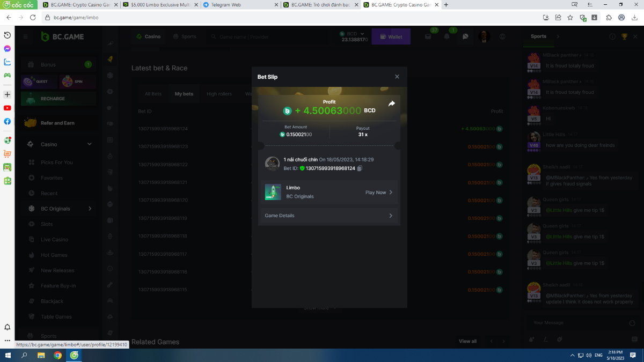Open Google Chrome from the Windows taskbar
Viewport: 644px width, 362px height.
click(x=57, y=355)
